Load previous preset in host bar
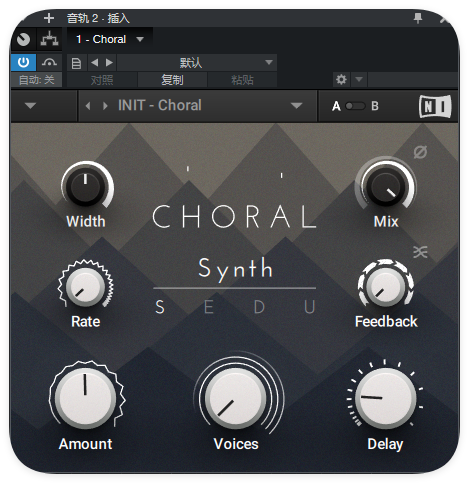The width and height of the screenshot is (469, 483). [95, 62]
